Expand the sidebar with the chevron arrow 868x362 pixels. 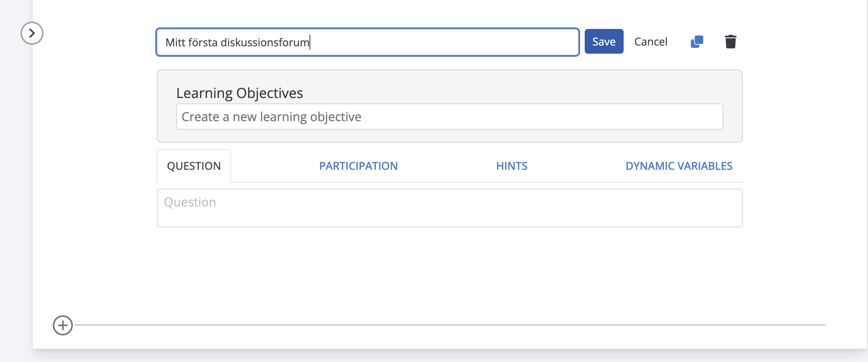(x=32, y=33)
